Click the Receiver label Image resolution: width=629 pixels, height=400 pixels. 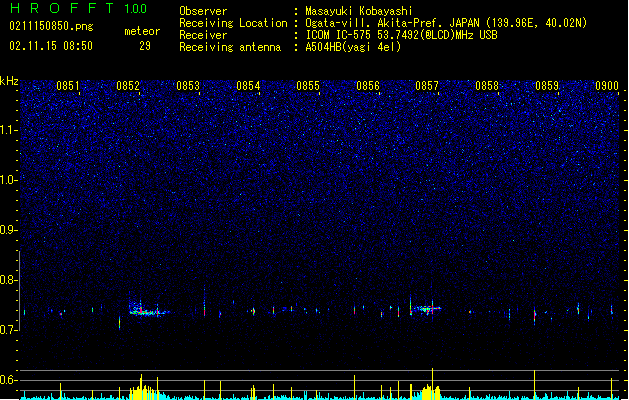point(203,35)
